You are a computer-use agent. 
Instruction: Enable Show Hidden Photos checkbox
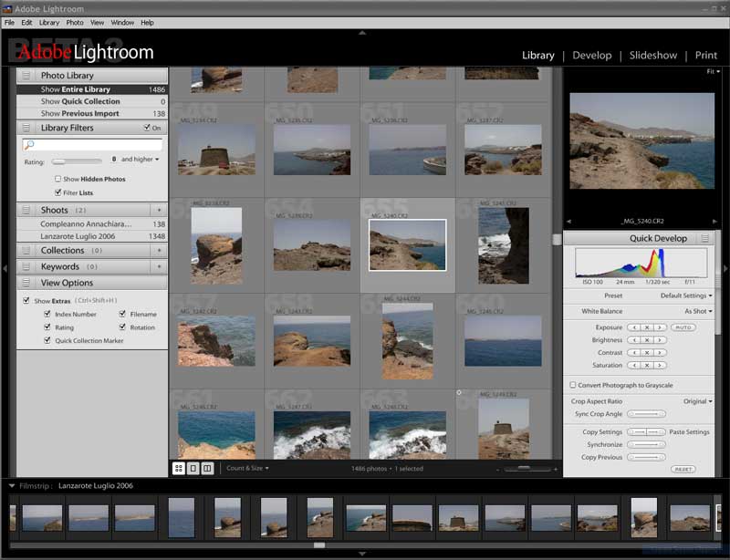[57, 179]
